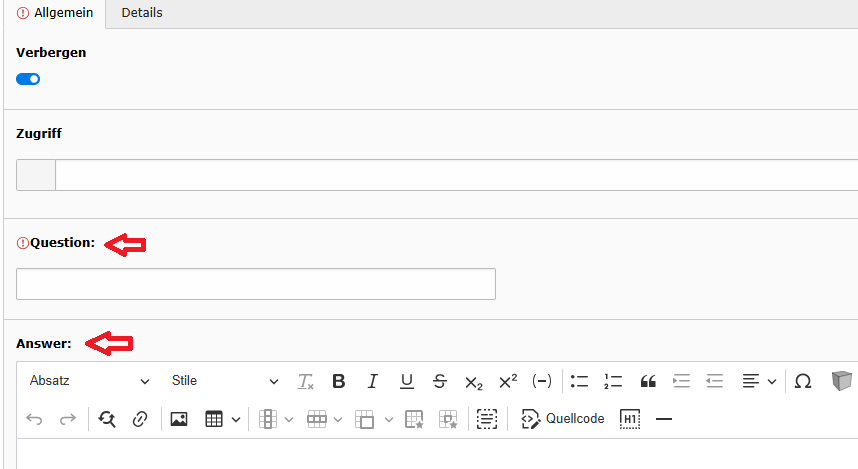This screenshot has width=858, height=469.
Task: Insert a bulleted list
Action: tap(579, 381)
